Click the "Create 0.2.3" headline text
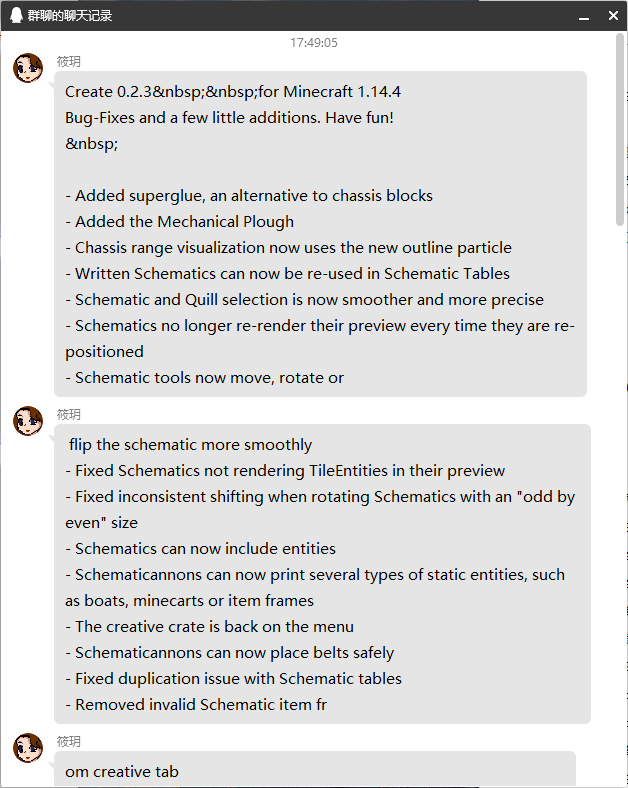The width and height of the screenshot is (628, 788). [x=233, y=92]
